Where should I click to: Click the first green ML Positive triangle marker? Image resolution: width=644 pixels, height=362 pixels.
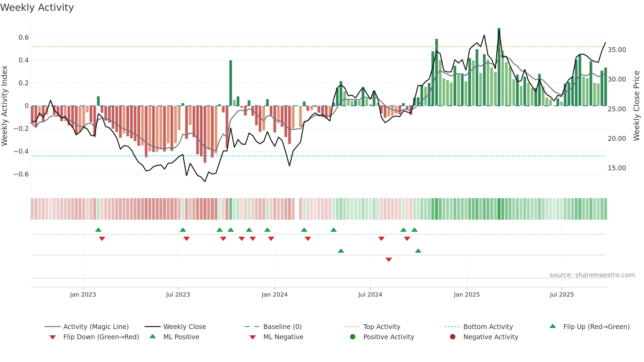[341, 251]
